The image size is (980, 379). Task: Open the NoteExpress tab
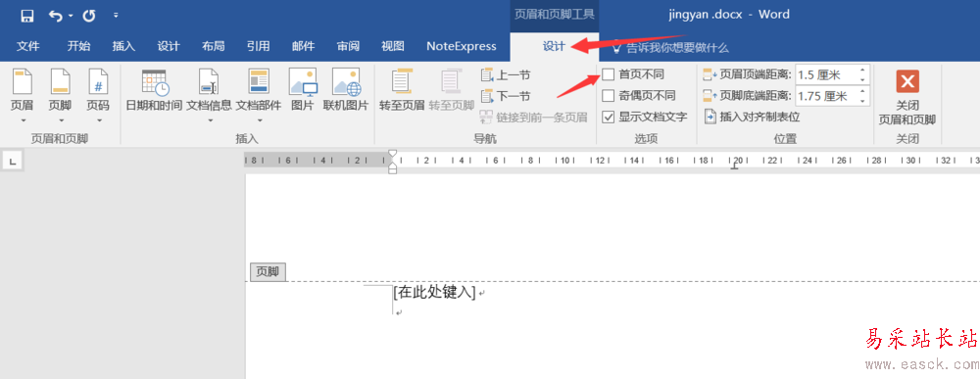click(462, 46)
